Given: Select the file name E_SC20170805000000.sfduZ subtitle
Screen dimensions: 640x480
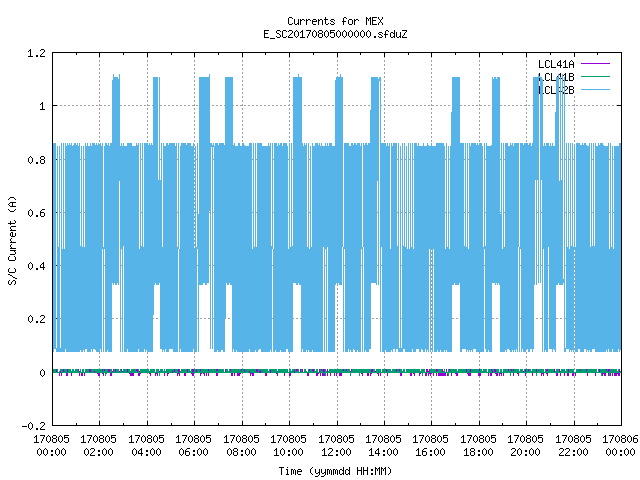Looking at the screenshot, I should coord(335,34).
